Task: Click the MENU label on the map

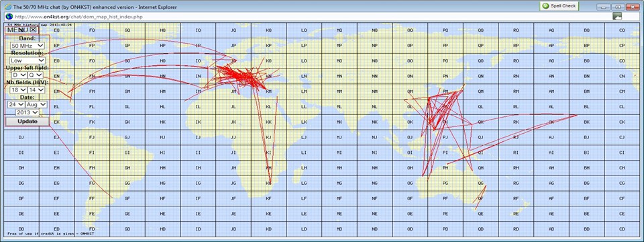Action: pos(17,30)
